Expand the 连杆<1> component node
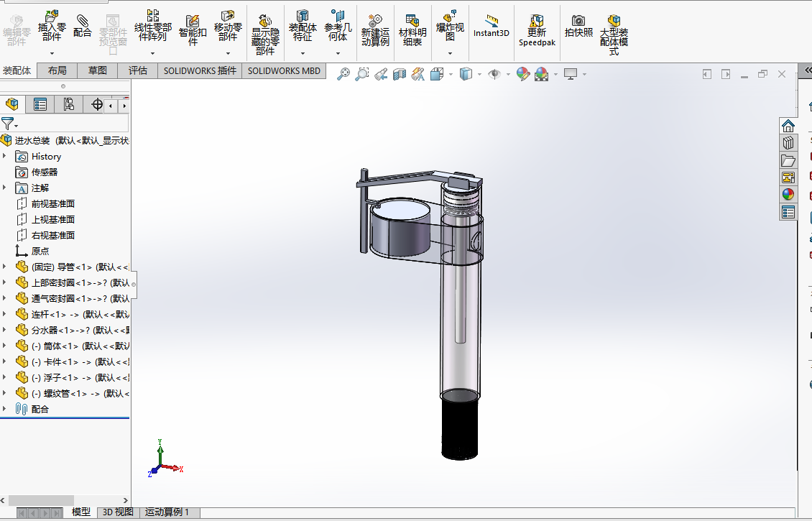Image resolution: width=812 pixels, height=521 pixels. coord(4,314)
